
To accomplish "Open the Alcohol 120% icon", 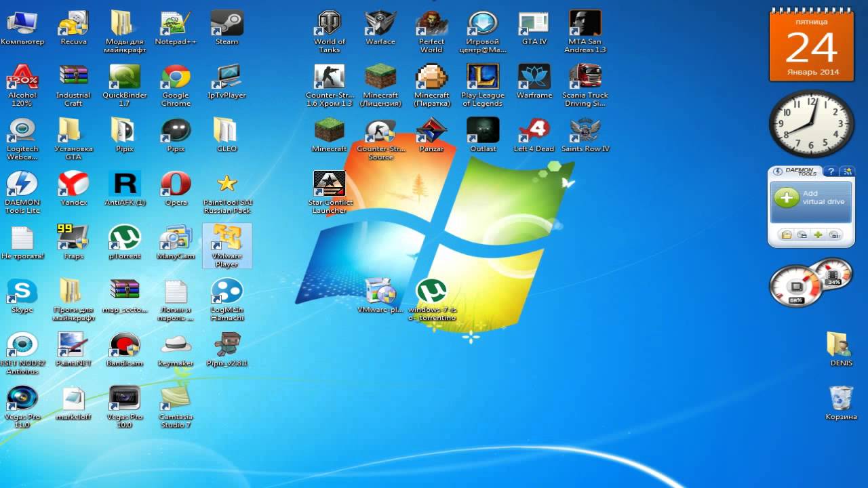I will click(x=22, y=86).
